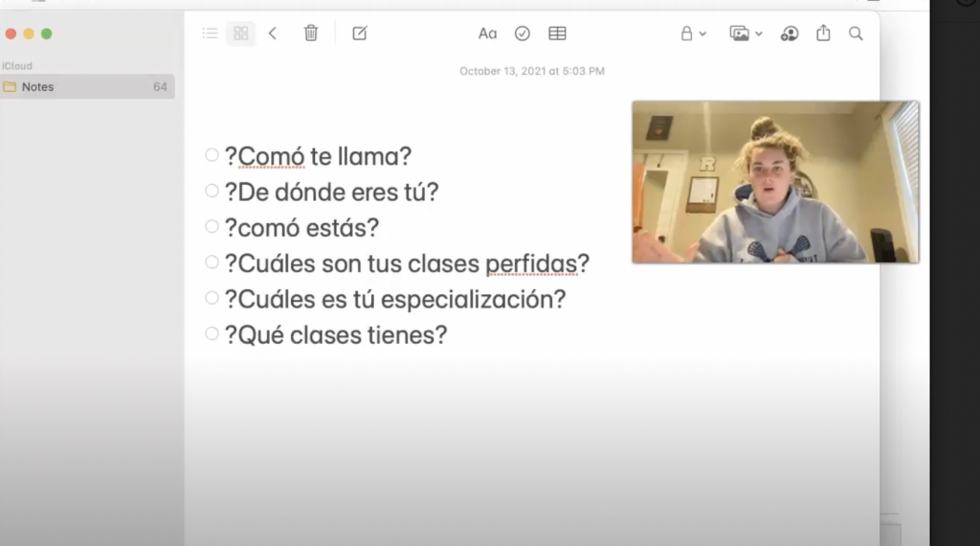980x546 pixels.
Task: Select the Notes folder in sidebar
Action: point(87,87)
